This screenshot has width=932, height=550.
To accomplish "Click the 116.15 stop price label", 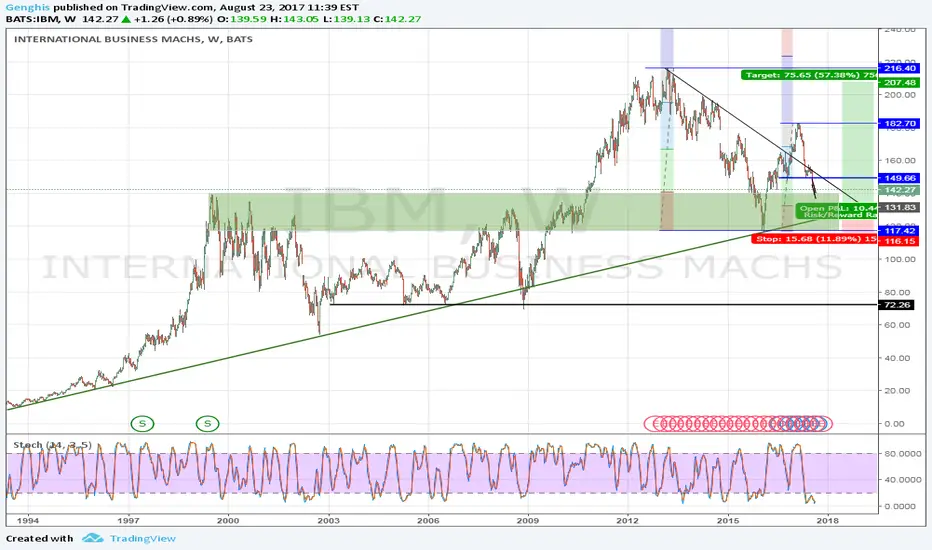I will 899,241.
